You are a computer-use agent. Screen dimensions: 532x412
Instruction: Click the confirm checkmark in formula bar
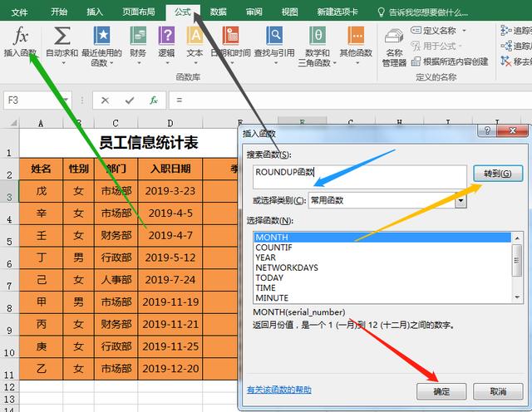(130, 100)
